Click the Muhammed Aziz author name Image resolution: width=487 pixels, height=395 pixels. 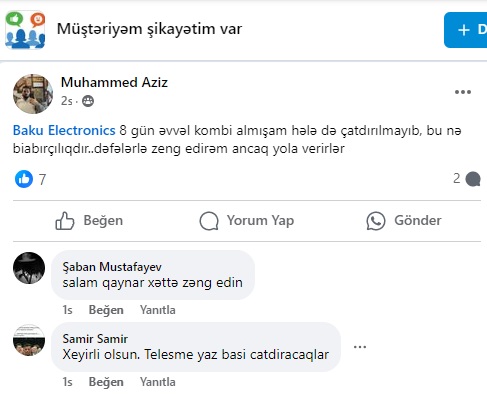click(114, 82)
